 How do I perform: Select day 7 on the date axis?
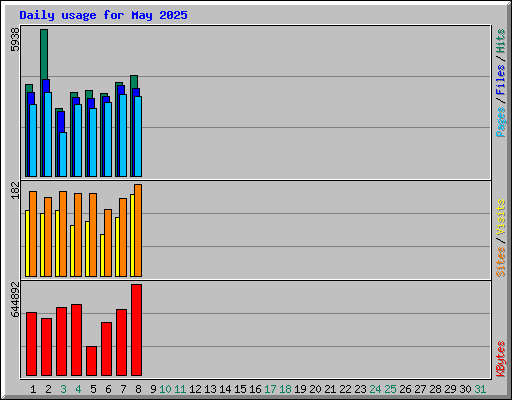tap(123, 389)
